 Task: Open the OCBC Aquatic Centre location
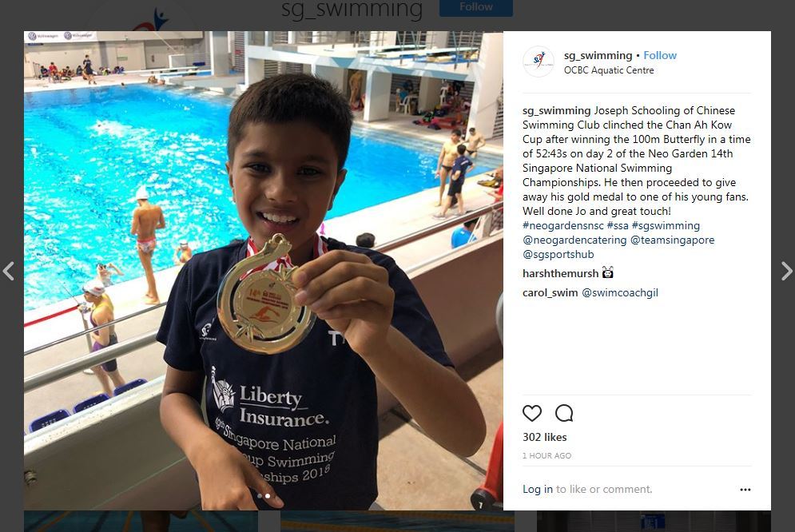tap(609, 70)
